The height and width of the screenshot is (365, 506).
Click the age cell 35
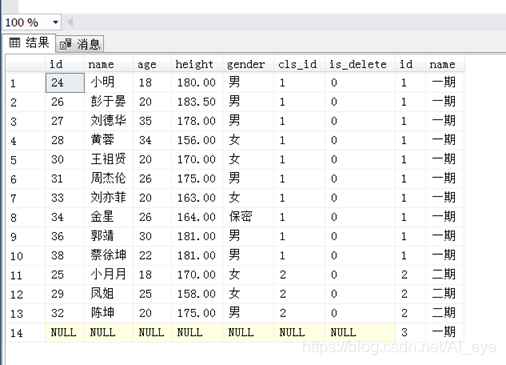coord(152,121)
